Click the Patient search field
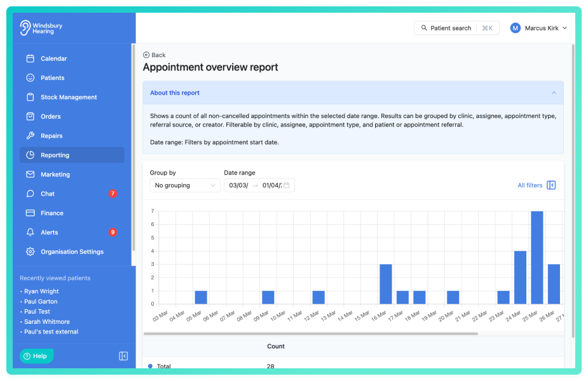 (x=456, y=28)
